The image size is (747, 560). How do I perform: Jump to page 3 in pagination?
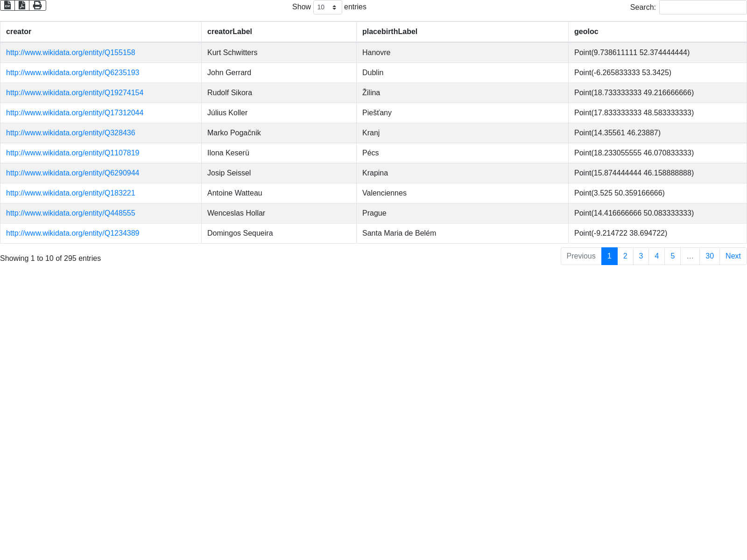[x=641, y=256]
